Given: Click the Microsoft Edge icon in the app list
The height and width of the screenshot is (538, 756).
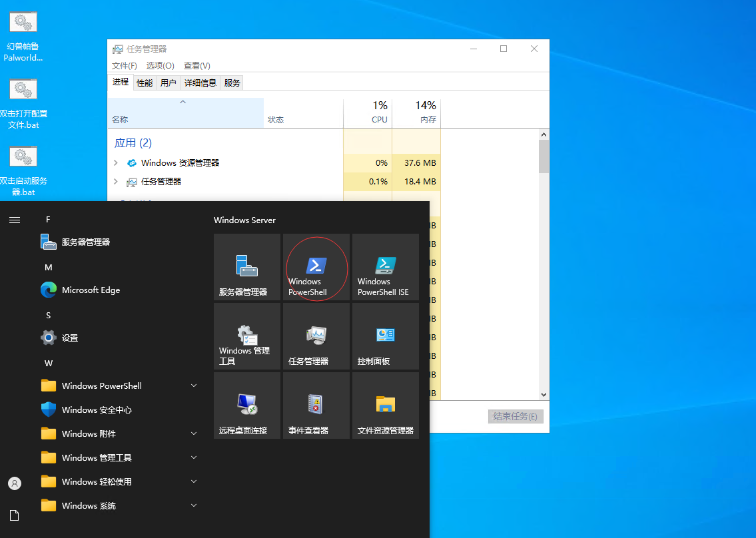Looking at the screenshot, I should pos(48,290).
